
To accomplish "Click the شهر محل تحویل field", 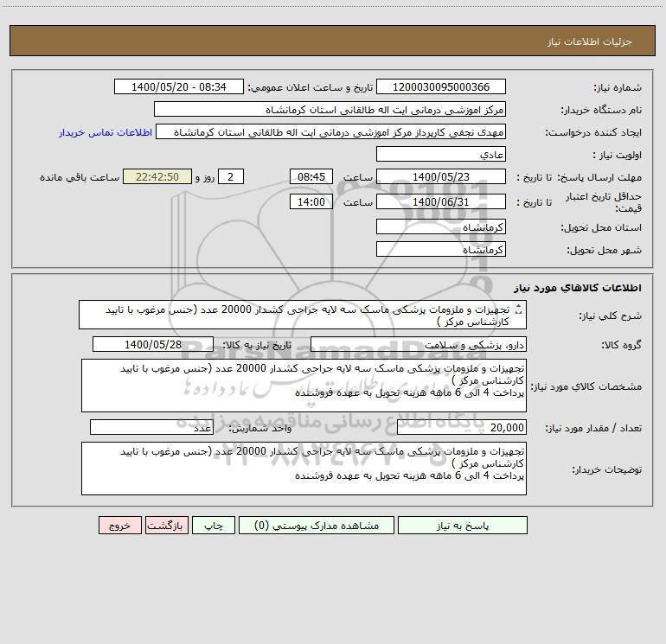I will [x=441, y=249].
